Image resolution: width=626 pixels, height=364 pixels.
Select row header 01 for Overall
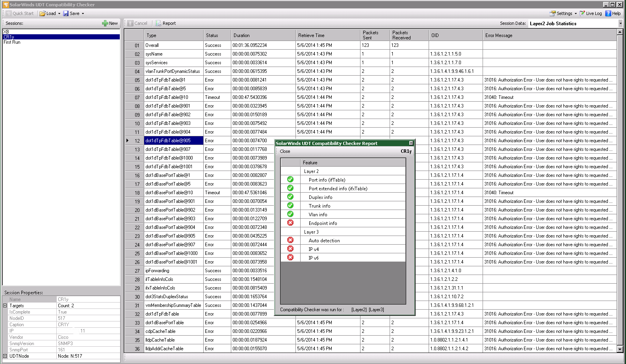(x=134, y=45)
